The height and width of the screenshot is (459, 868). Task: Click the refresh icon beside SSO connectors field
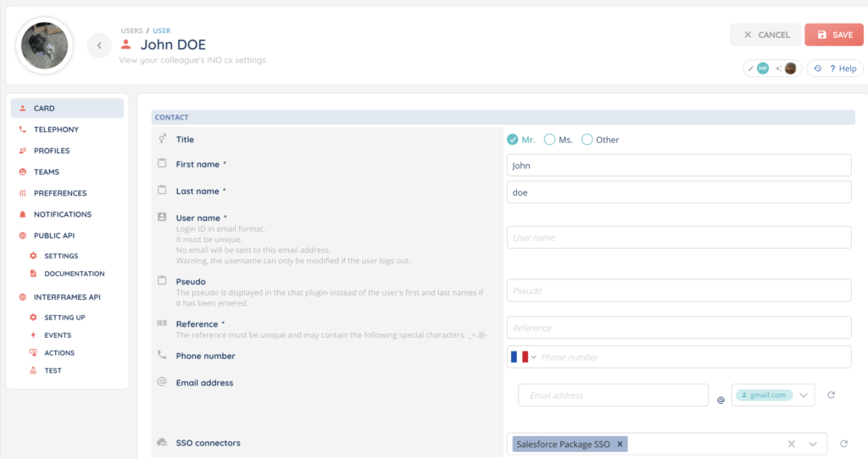(843, 444)
